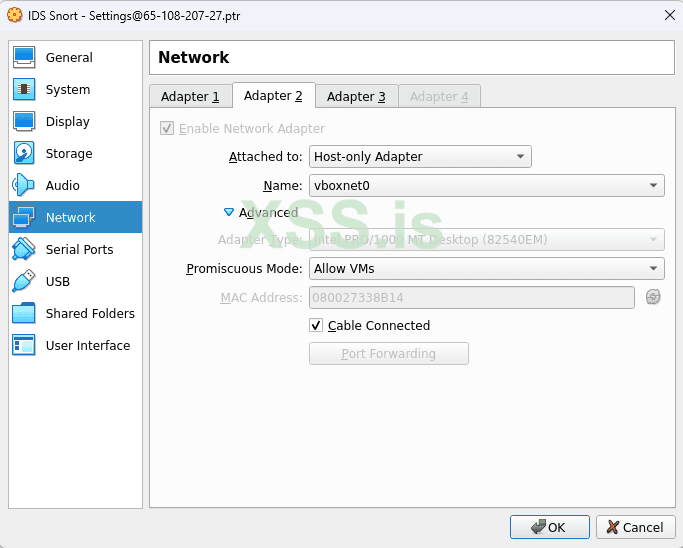This screenshot has height=548, width=683.
Task: Click the MAC Address field
Action: (x=472, y=298)
